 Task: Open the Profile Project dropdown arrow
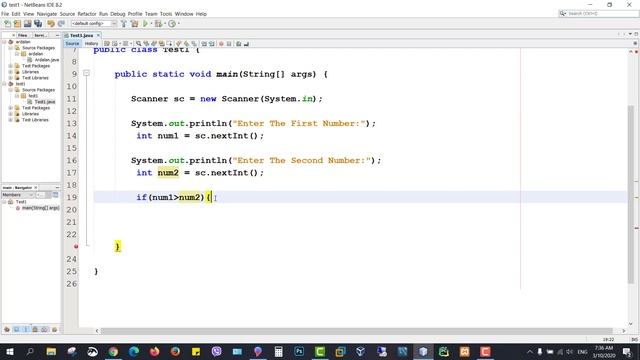178,24
